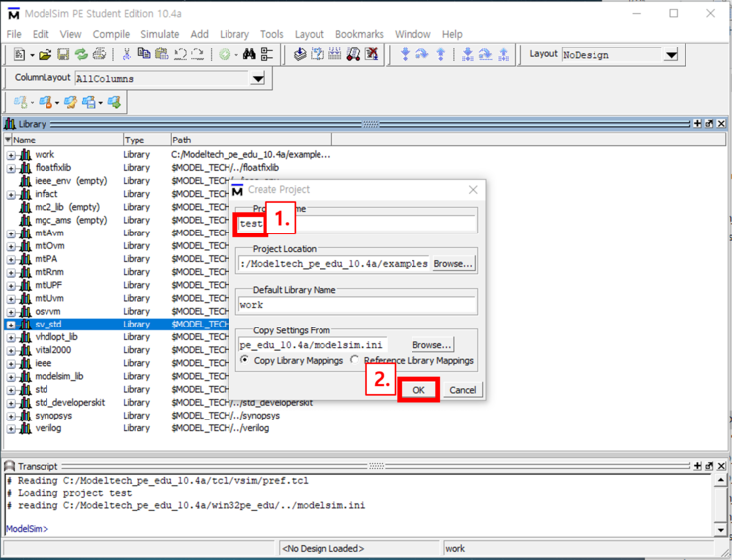Click the Path column header
This screenshot has width=732, height=560.
click(251, 140)
